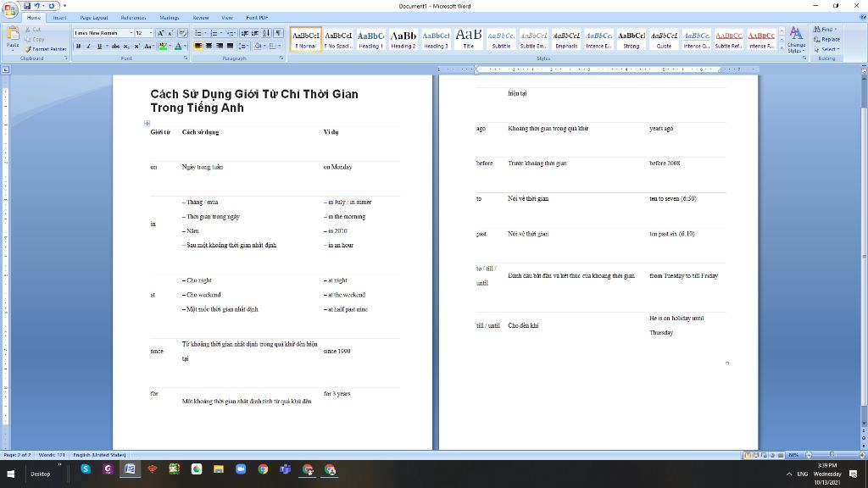Save the document from Quick Access Toolbar
Viewport: 868px width, 488px height.
pyautogui.click(x=27, y=6)
